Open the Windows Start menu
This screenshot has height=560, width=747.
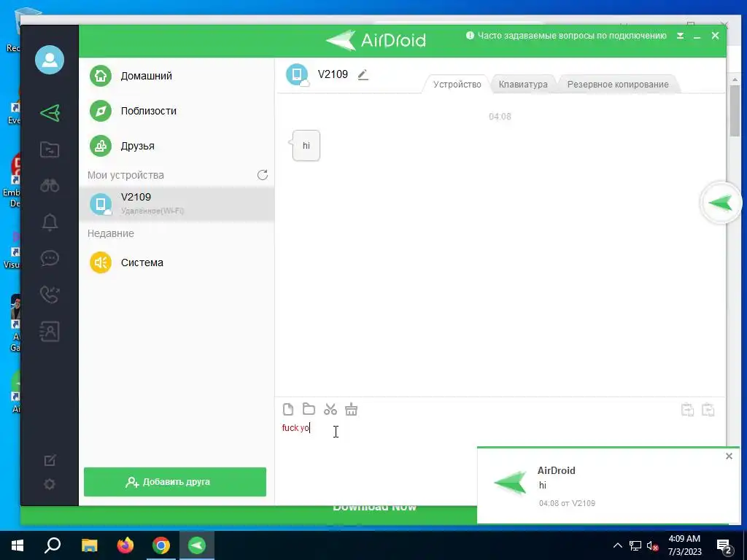(18, 545)
